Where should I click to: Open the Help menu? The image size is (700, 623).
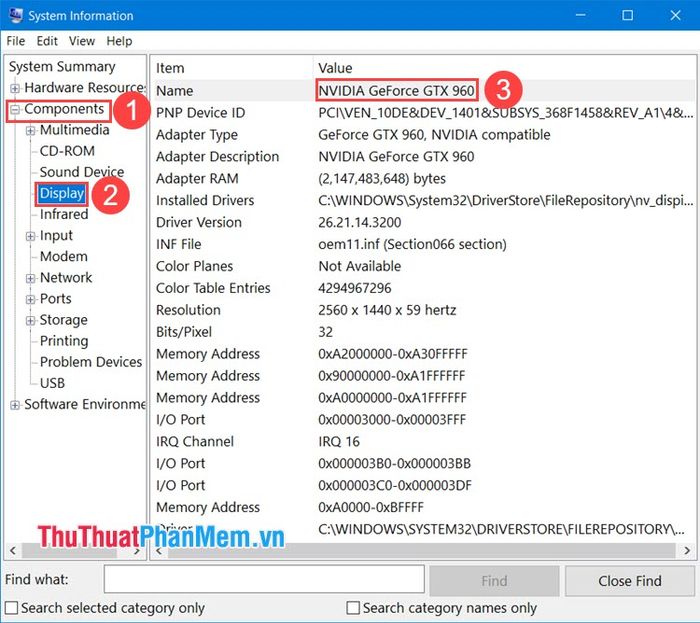tap(119, 41)
